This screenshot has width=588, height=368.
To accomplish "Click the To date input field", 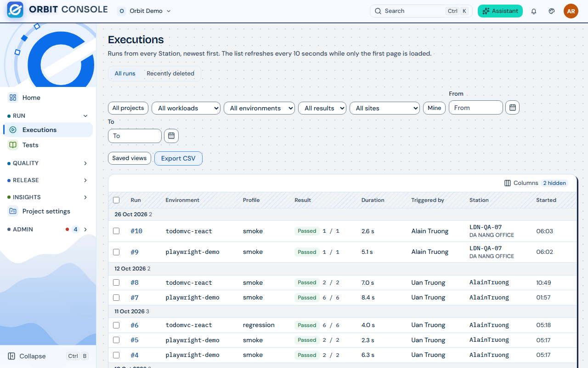I will 135,136.
